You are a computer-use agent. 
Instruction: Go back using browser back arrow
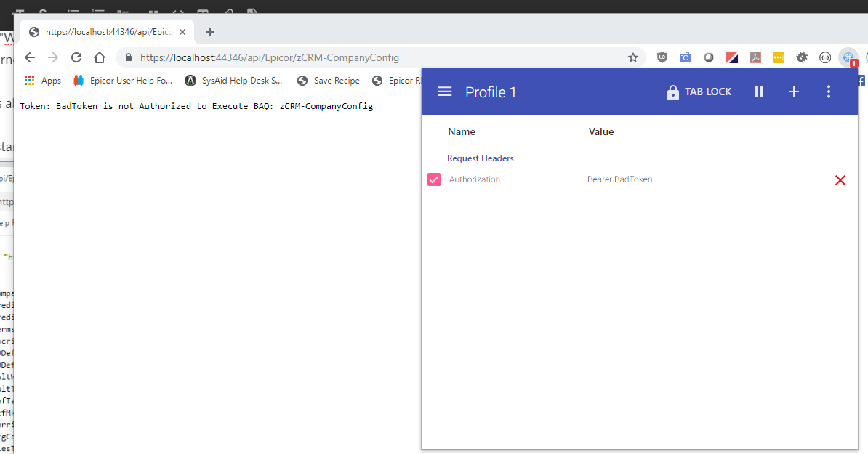[x=30, y=57]
